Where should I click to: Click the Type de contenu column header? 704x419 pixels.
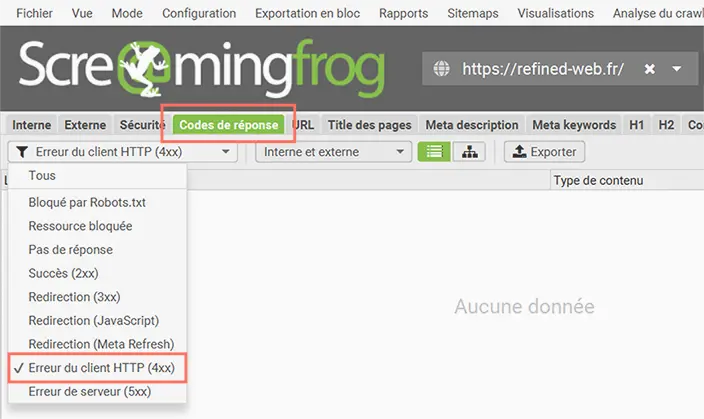tap(627, 181)
